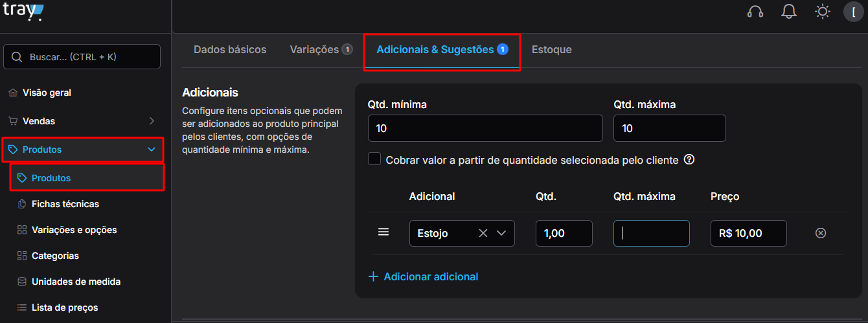
Task: Clear the Estojo selection with the X
Action: click(483, 233)
